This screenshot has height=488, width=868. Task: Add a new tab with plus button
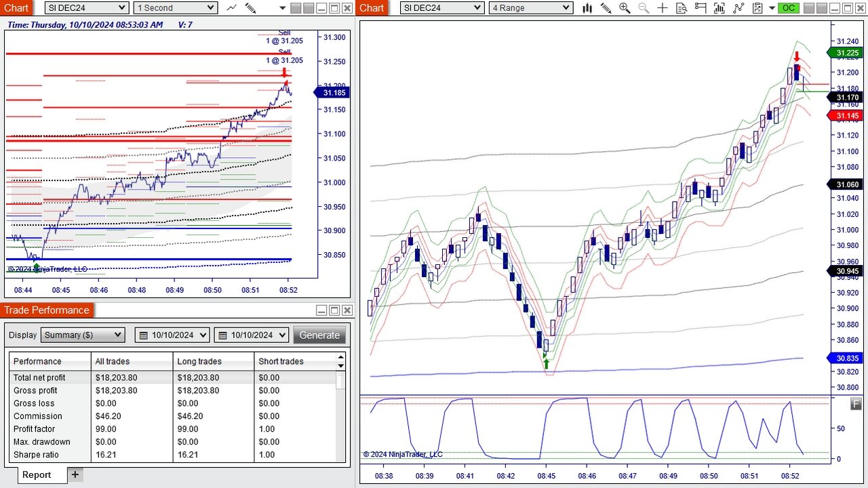(75, 474)
